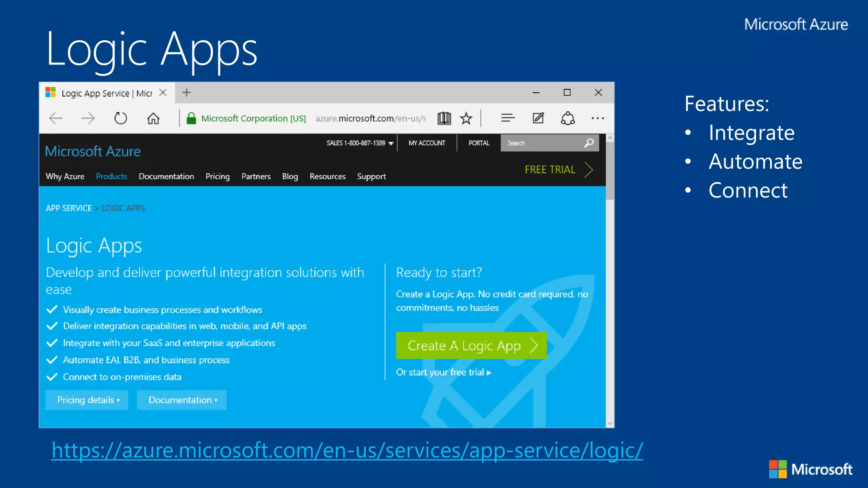
Task: Click the browser forward arrow
Action: click(x=88, y=118)
